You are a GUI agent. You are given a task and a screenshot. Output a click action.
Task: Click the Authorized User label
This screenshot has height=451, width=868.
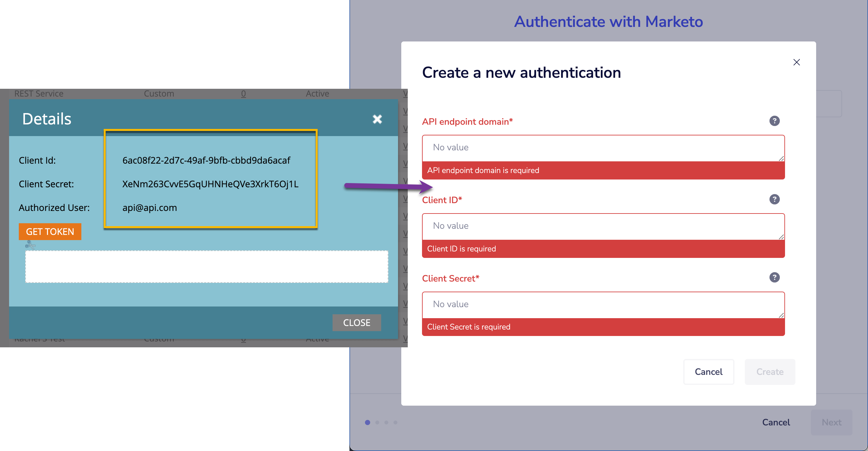click(x=54, y=207)
